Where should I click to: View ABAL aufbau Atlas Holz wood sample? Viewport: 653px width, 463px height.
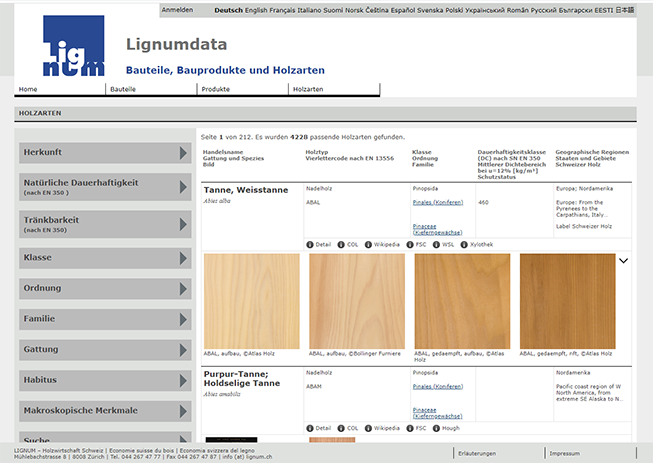coord(252,301)
